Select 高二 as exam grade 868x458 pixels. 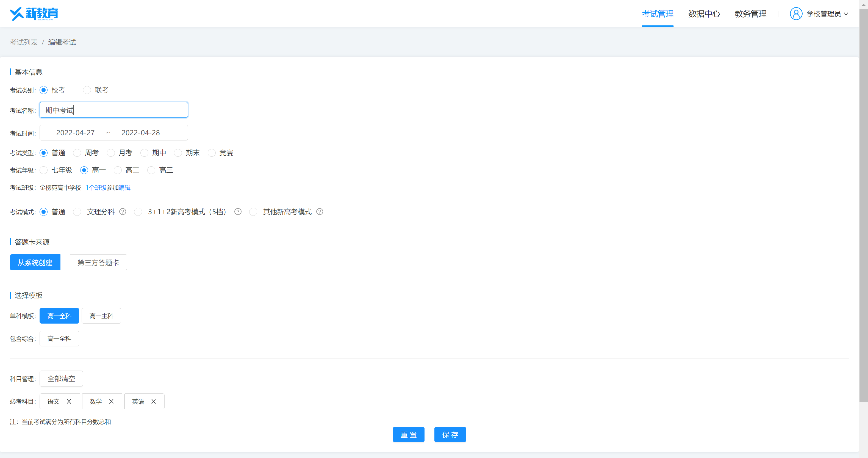pos(118,170)
